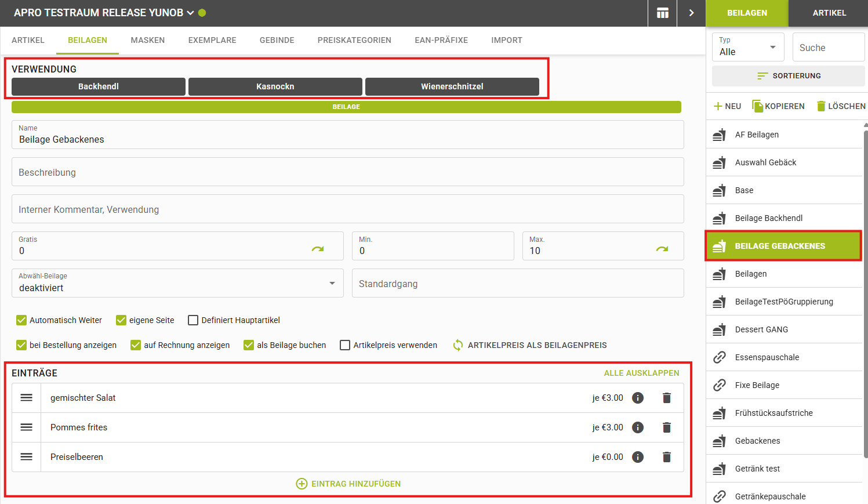Click Eintrag hinzufügen to add entry
868x504 pixels.
pos(348,484)
